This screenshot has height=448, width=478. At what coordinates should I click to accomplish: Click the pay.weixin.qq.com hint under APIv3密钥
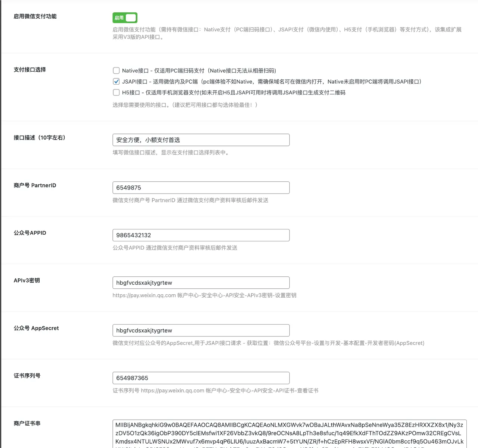click(205, 295)
